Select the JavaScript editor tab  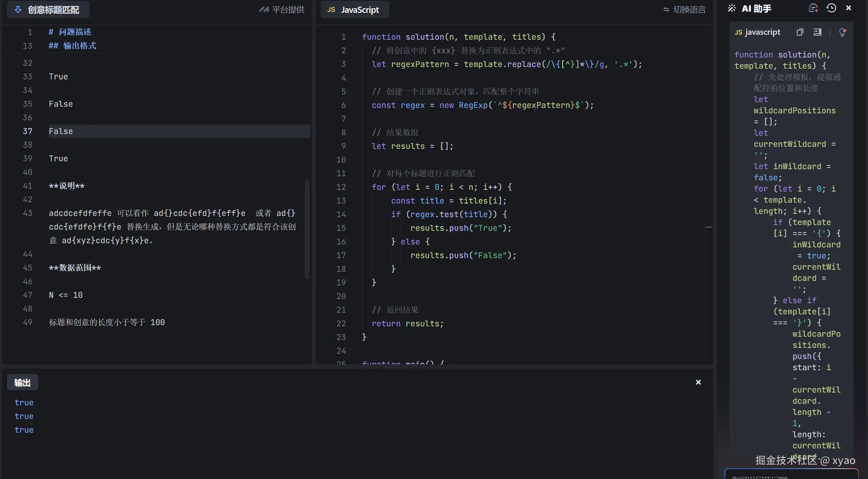pos(354,10)
